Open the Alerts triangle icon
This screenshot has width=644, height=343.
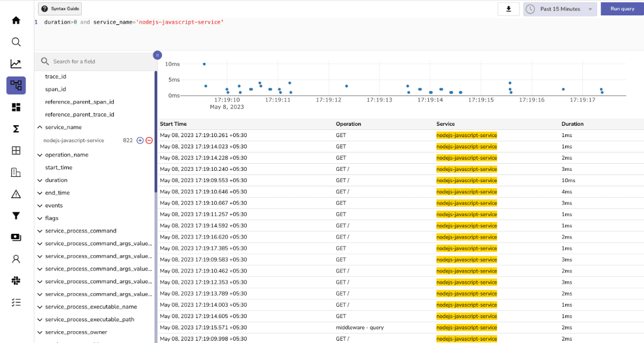click(x=16, y=194)
